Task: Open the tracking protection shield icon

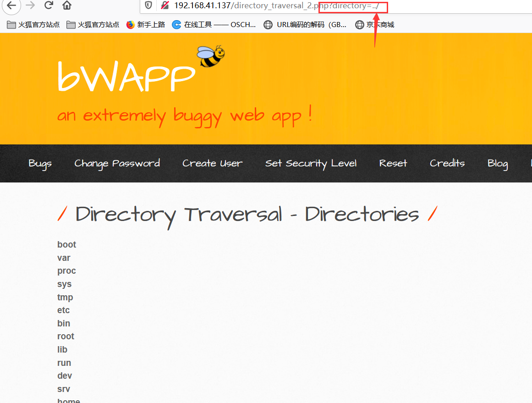Action: point(148,5)
